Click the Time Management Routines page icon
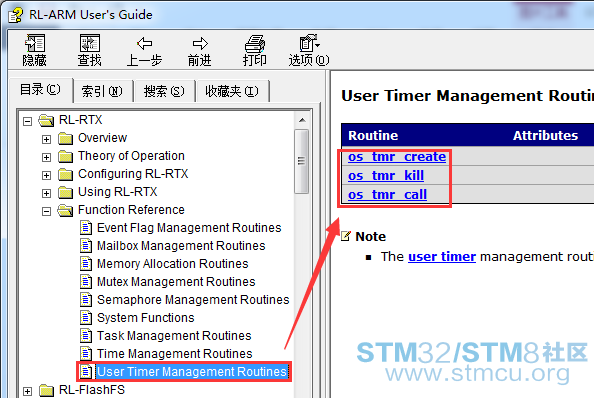This screenshot has height=398, width=594. pyautogui.click(x=86, y=354)
